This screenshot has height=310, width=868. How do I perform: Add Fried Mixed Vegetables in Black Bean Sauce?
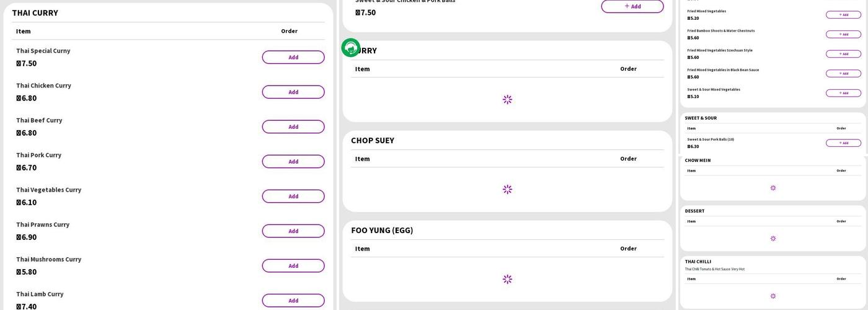coord(843,73)
